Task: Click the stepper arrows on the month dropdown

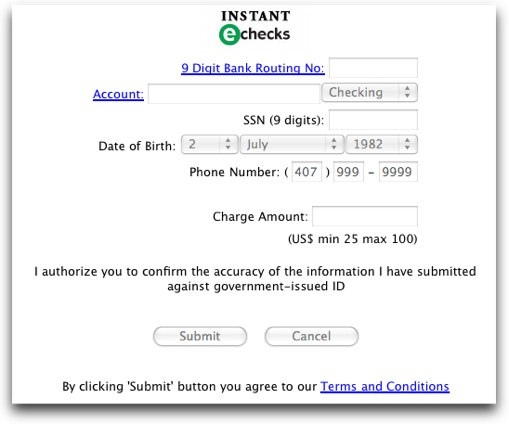Action: tap(334, 144)
